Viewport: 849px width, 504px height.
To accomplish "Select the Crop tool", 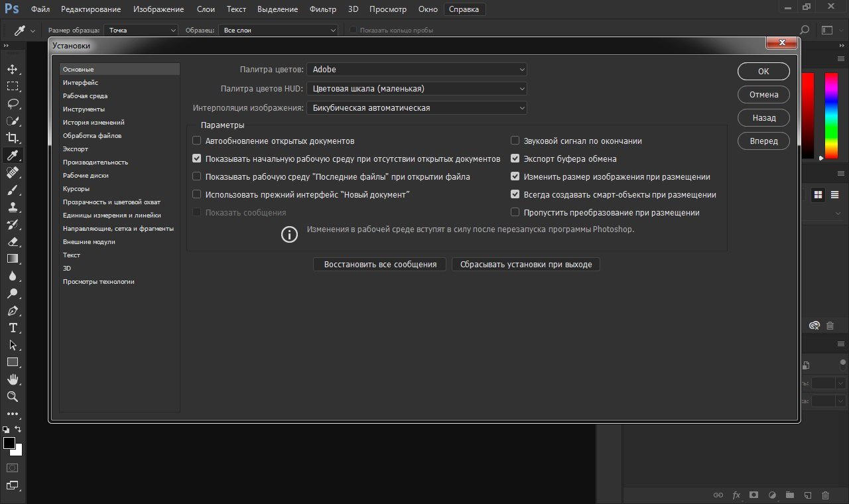I will point(12,138).
